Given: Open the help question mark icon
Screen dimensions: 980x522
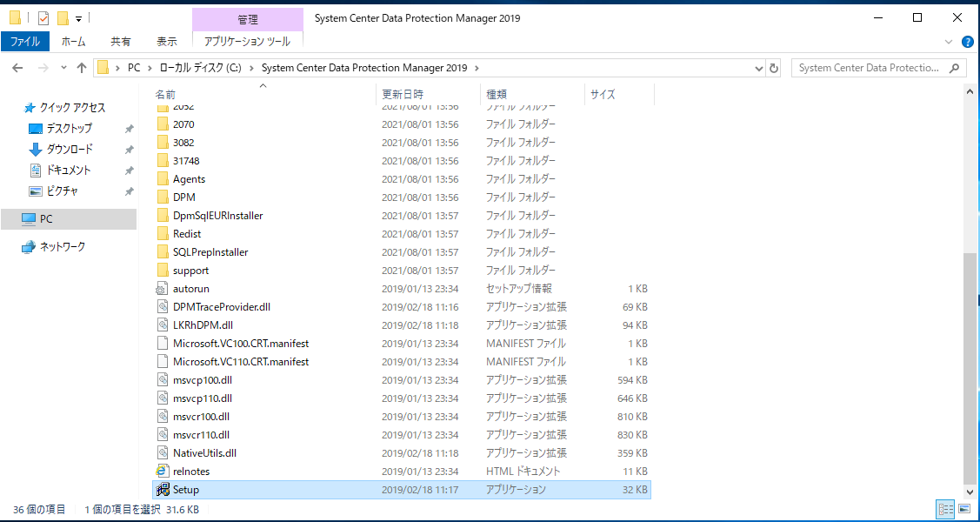Looking at the screenshot, I should click(968, 42).
